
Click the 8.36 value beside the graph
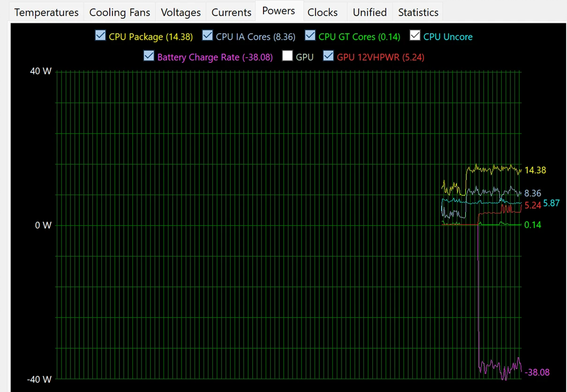click(x=533, y=193)
